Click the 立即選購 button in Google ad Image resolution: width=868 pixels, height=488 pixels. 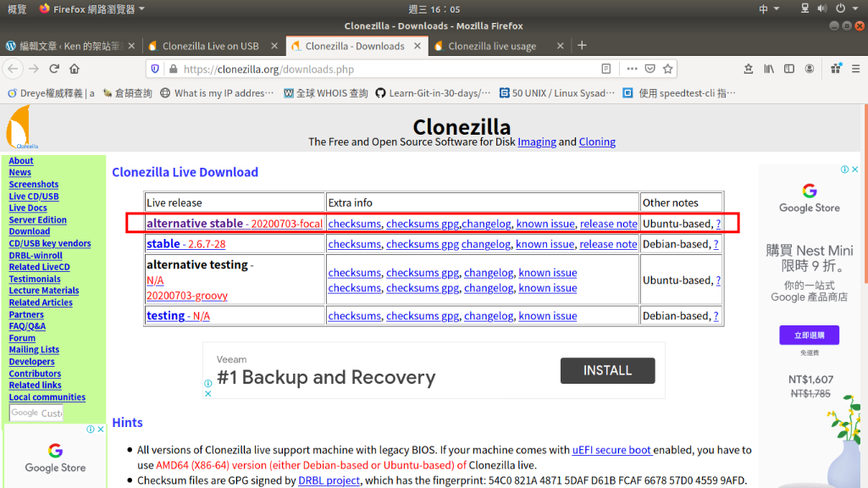[809, 335]
